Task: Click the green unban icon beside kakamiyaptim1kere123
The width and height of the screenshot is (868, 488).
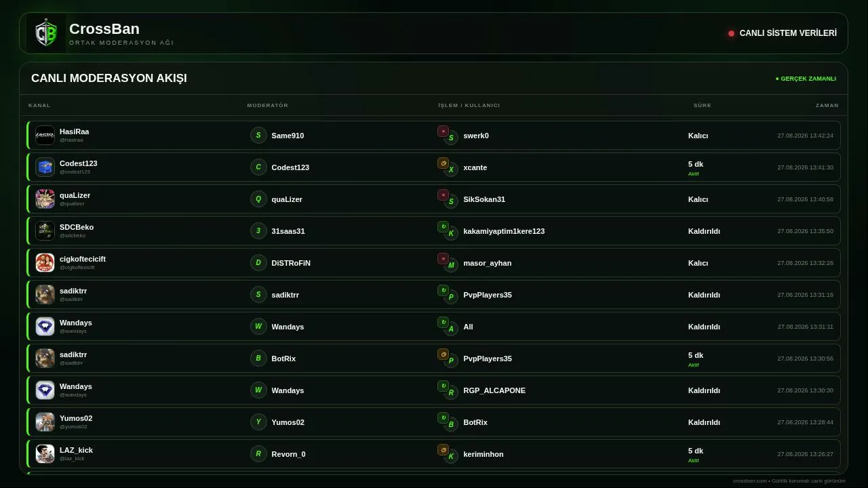Action: coord(443,227)
